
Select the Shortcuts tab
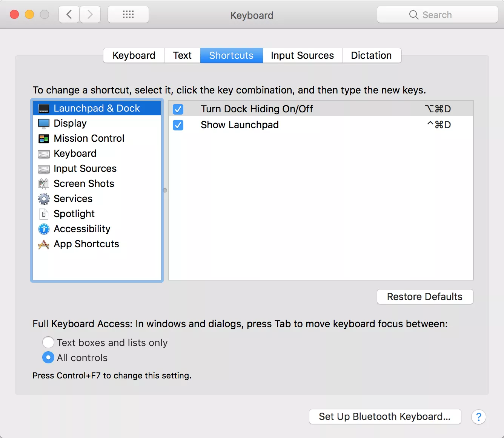tap(231, 55)
